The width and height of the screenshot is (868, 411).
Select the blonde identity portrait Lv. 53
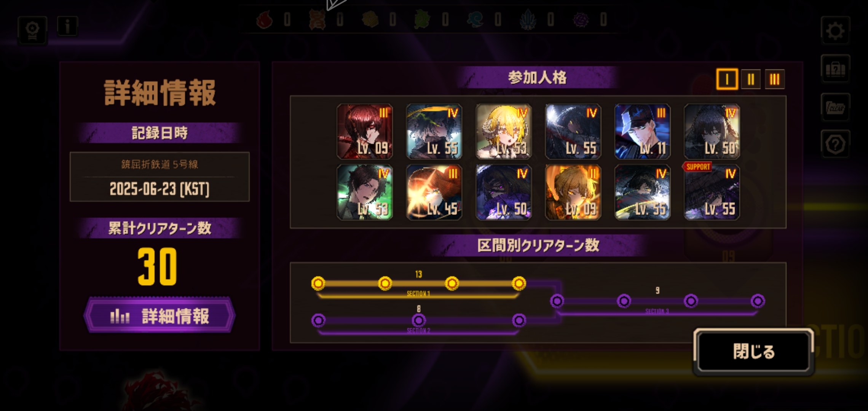[x=503, y=131]
